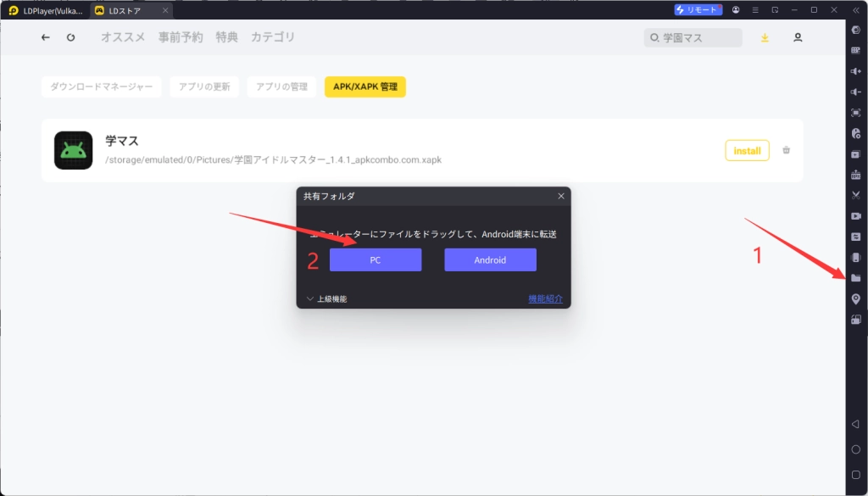Click the 共有フォルダ dialog title
Viewport: 868px width, 496px height.
tap(329, 196)
